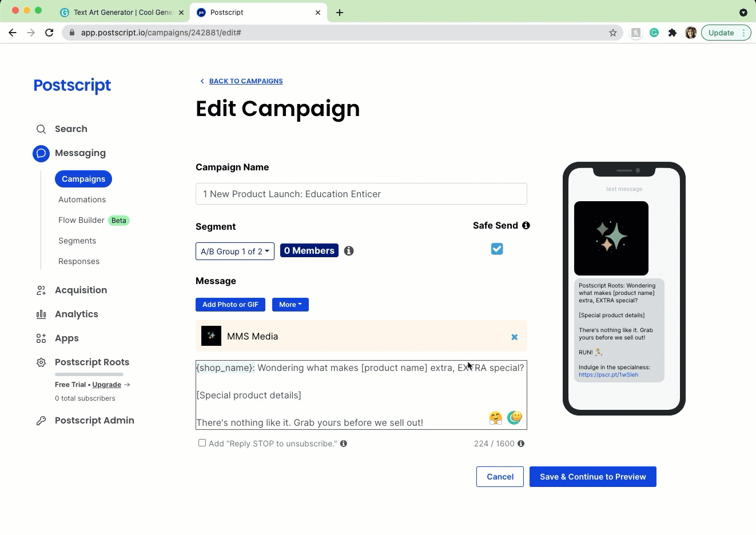
Task: Close the Text Art Generator tab
Action: (181, 13)
